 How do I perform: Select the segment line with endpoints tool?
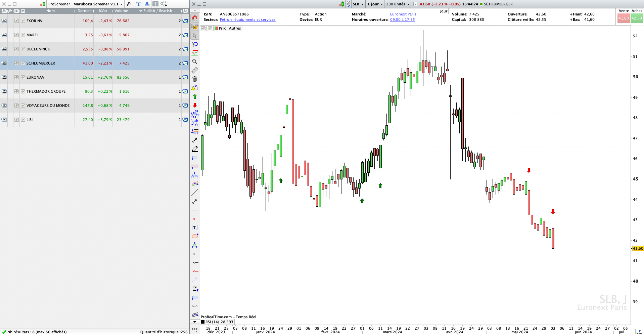click(195, 201)
